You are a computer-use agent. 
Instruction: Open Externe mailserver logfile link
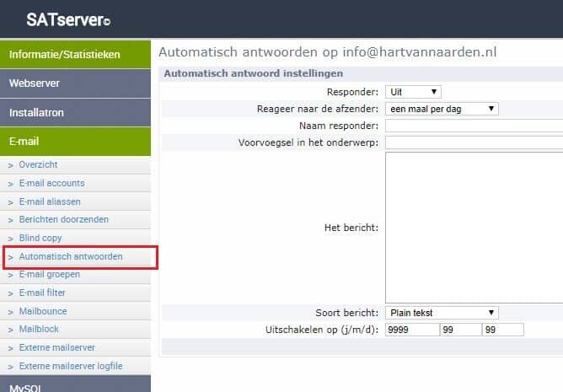(x=71, y=366)
